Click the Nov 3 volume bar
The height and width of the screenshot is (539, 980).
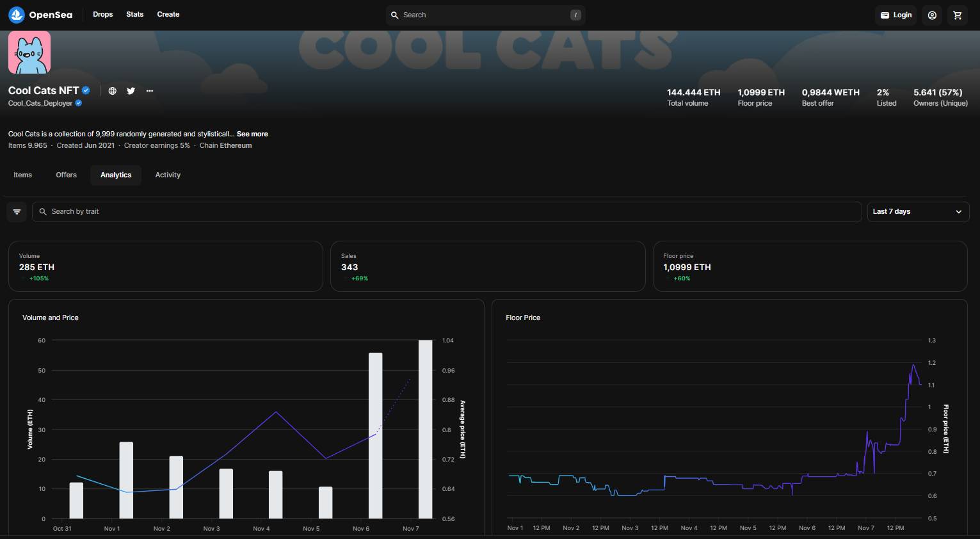(x=226, y=494)
